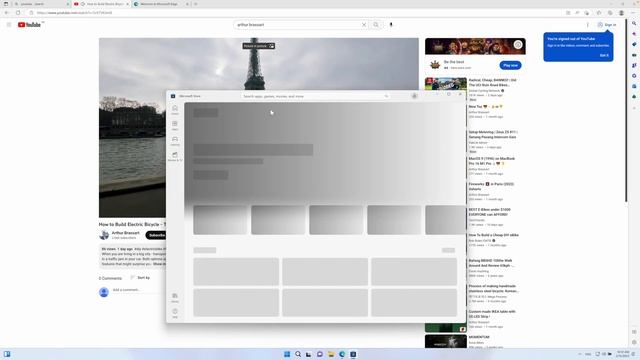Open a new browser tab with plus

click(x=196, y=4)
